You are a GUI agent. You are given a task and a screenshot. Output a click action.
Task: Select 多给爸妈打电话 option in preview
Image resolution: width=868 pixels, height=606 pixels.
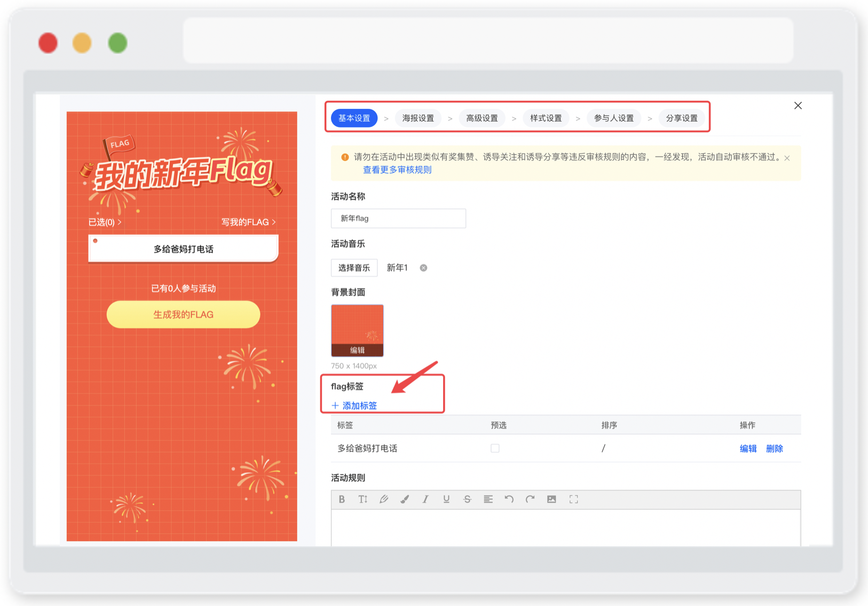tap(183, 249)
